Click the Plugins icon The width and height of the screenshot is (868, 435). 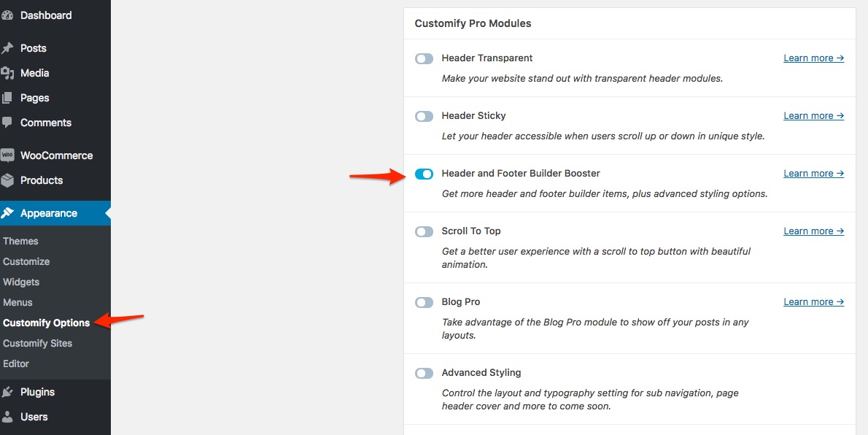12,392
